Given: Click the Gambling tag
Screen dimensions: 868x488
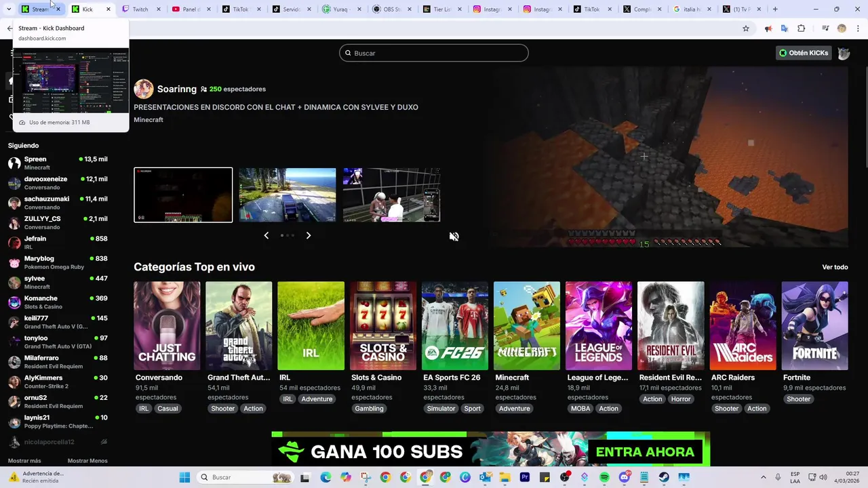Looking at the screenshot, I should point(369,409).
